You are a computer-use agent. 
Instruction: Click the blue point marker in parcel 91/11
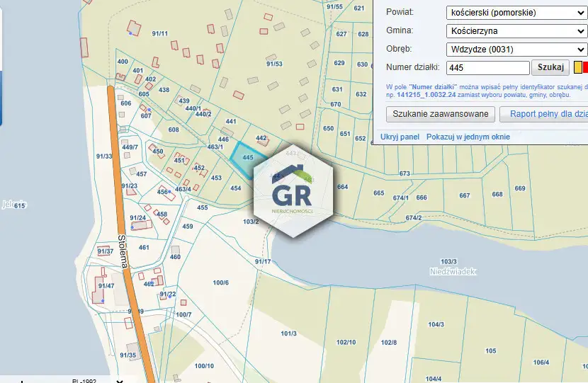pyautogui.click(x=130, y=33)
